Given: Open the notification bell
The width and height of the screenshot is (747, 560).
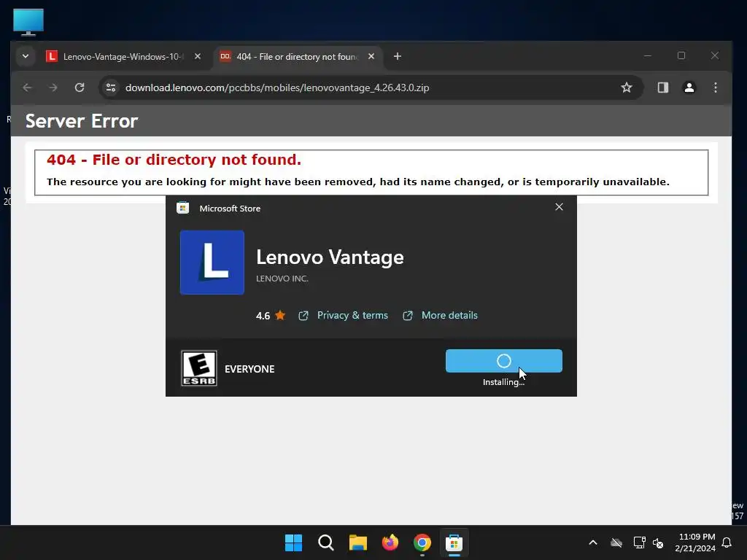Looking at the screenshot, I should (x=727, y=542).
